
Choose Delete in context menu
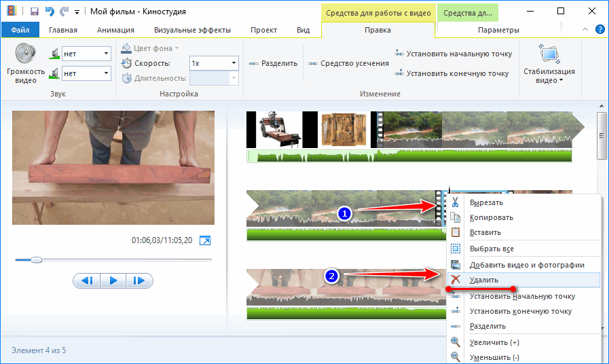485,280
